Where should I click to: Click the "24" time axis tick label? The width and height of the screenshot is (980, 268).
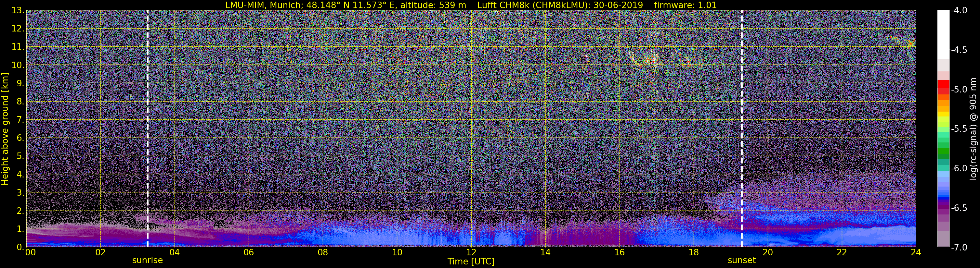[916, 252]
